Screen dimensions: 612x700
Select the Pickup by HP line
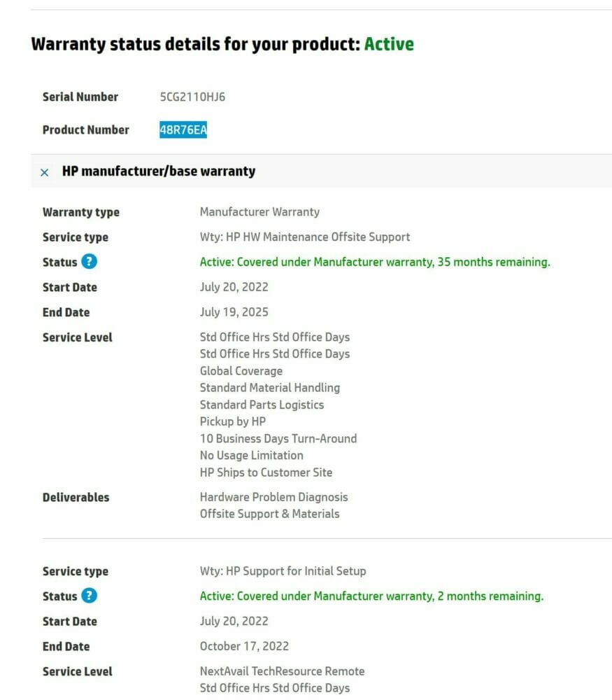pyautogui.click(x=232, y=421)
